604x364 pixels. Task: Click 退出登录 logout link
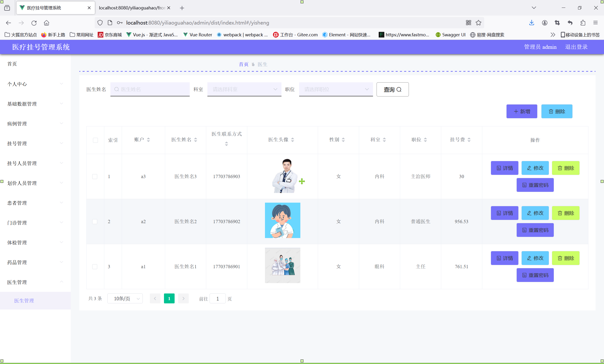(576, 47)
